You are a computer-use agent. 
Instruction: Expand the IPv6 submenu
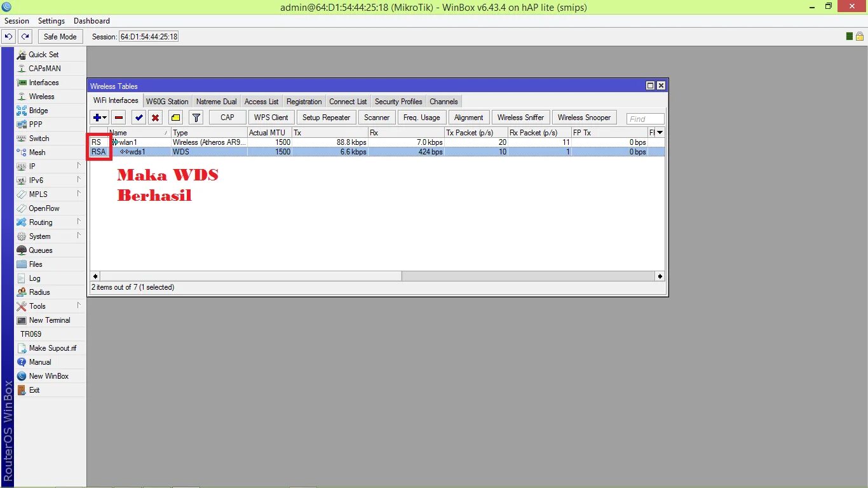pos(79,180)
